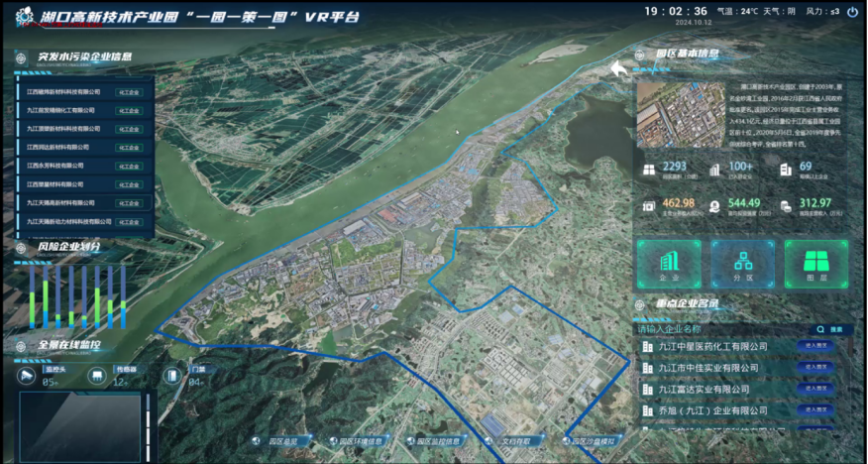The image size is (868, 464).
Task: Click the park area 2293 statistic icon
Action: pos(649,170)
